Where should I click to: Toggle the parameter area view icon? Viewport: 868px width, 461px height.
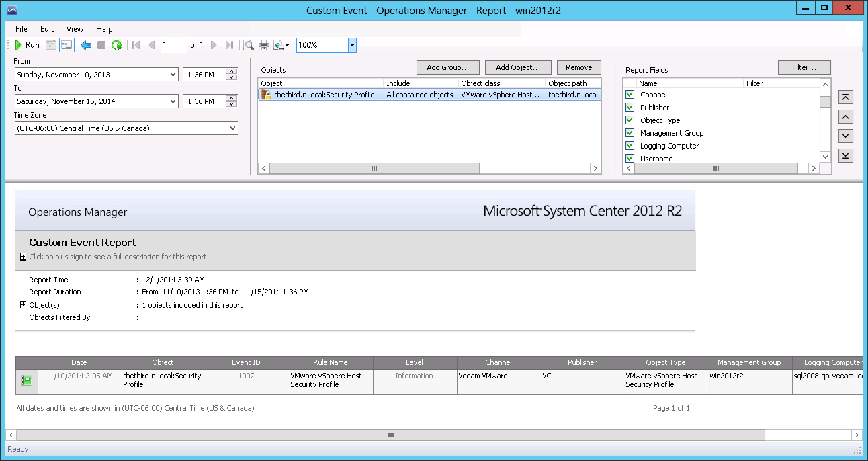67,45
